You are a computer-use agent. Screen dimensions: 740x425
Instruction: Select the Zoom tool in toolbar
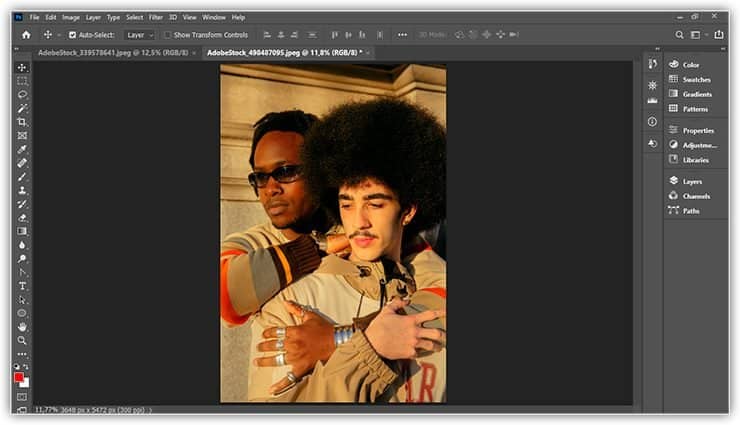click(x=22, y=341)
